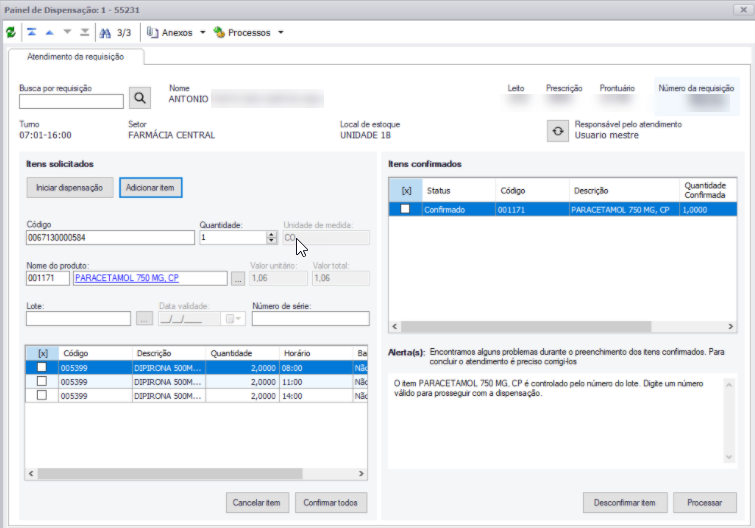
Task: Expand the Anexos dropdown arrow
Action: [203, 33]
